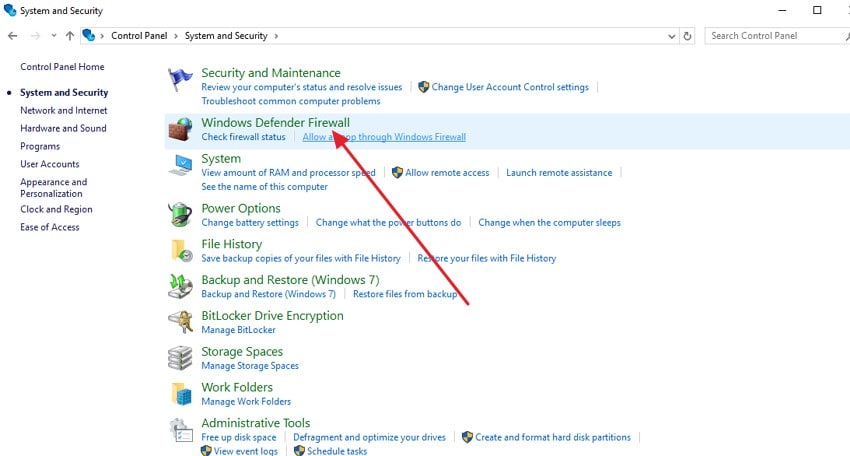This screenshot has width=850, height=456.
Task: Click Launch remote assistance
Action: [x=559, y=173]
